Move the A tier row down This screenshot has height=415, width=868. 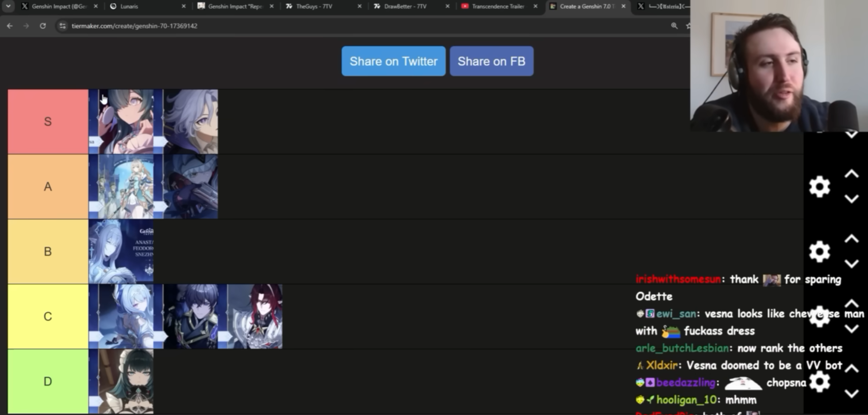coord(851,199)
